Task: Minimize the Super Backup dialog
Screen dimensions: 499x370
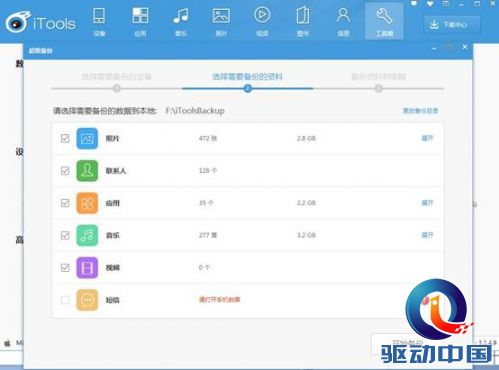Action: click(434, 49)
